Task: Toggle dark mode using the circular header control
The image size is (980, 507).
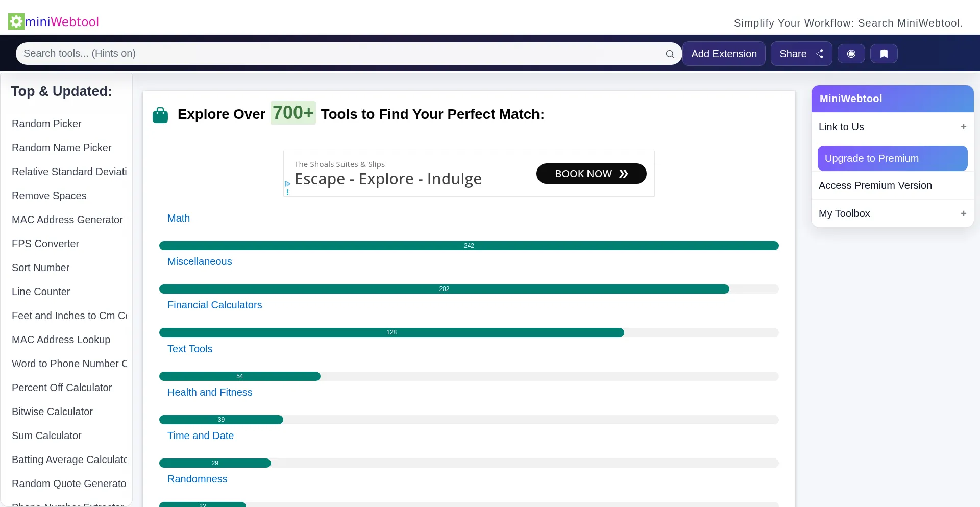Action: (851, 53)
